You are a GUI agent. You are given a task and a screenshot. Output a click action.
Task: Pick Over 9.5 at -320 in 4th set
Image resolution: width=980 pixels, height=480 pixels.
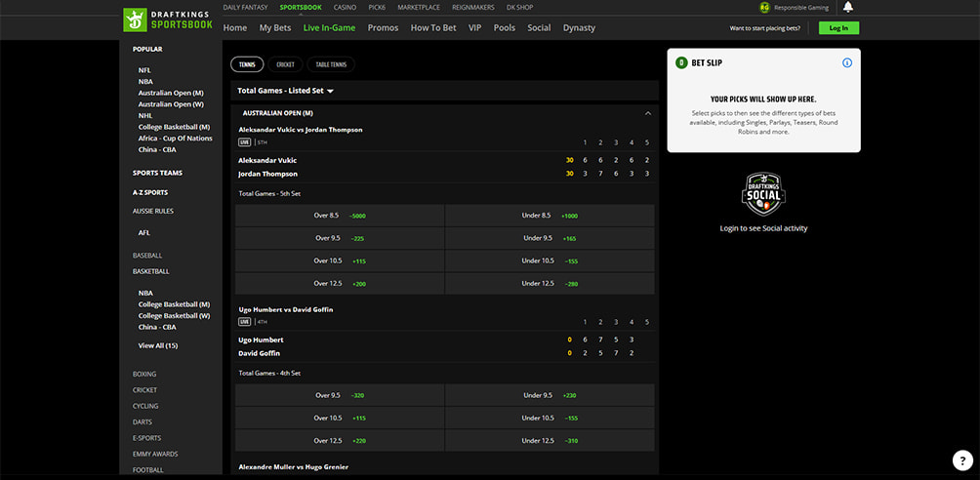tap(340, 395)
